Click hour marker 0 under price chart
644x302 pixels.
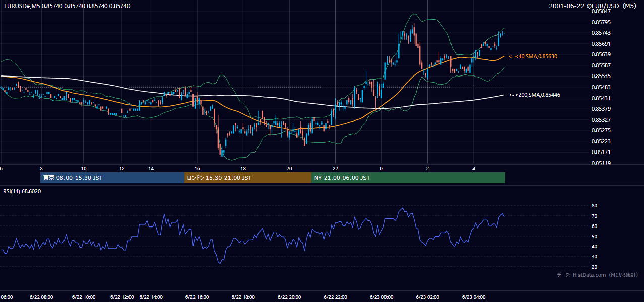(381, 168)
